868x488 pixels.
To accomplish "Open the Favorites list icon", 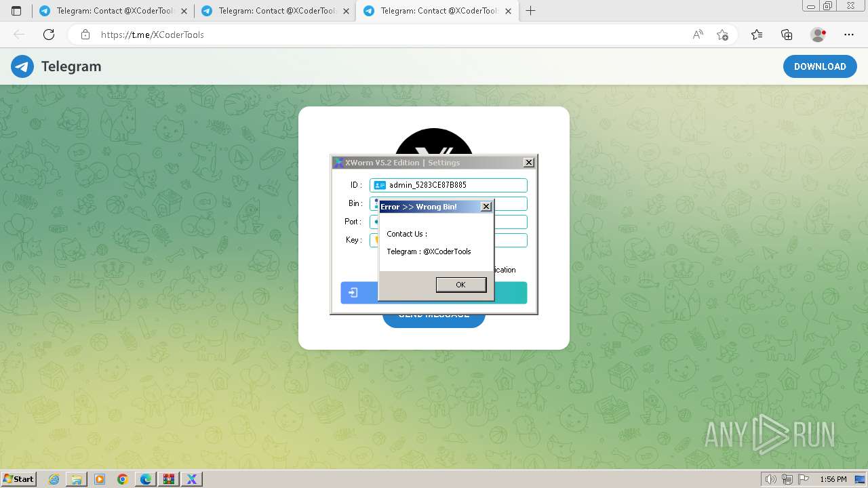I will coord(757,35).
